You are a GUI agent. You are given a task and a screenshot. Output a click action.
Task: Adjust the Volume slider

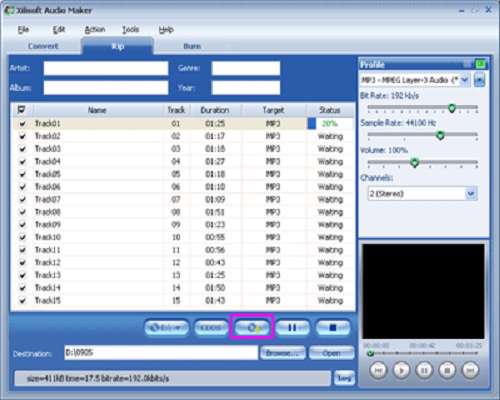(415, 162)
